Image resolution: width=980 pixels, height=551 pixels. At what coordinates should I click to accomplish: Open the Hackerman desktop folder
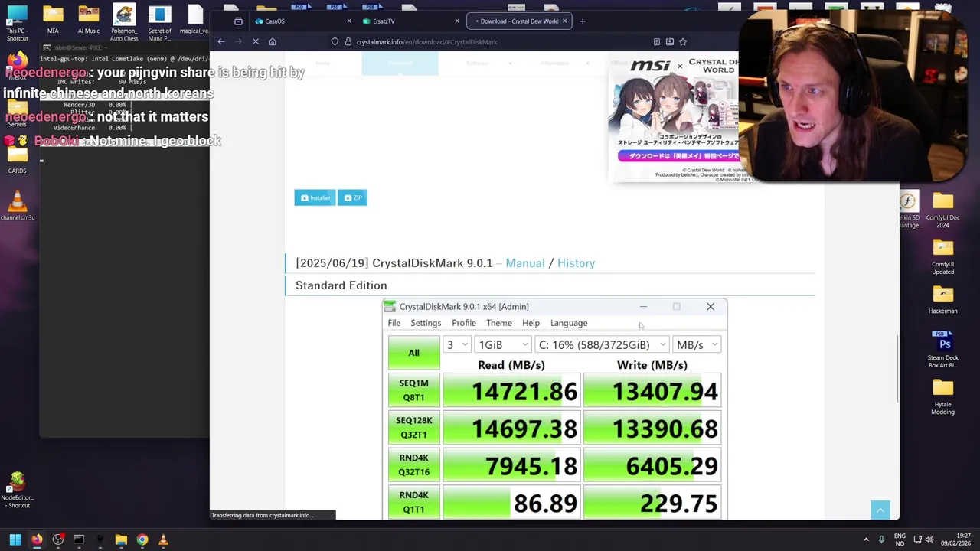tap(942, 299)
